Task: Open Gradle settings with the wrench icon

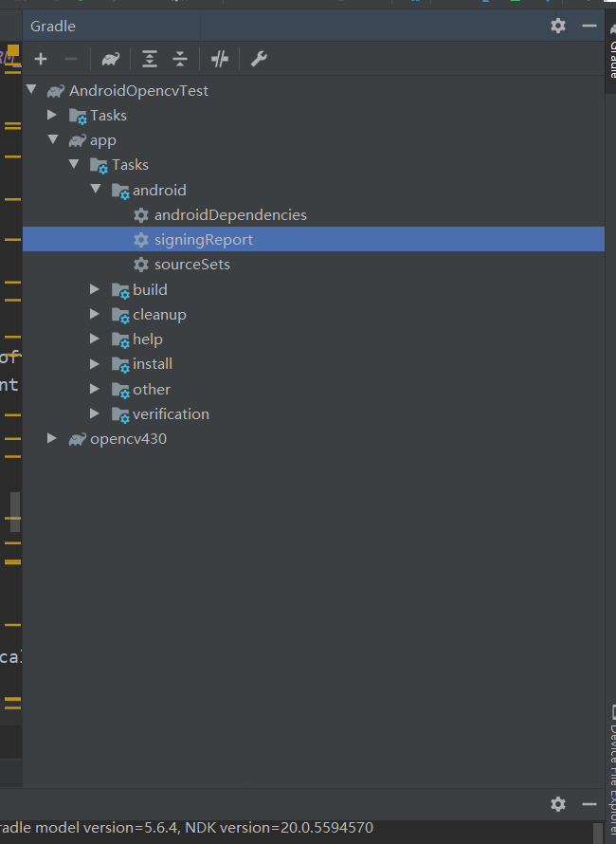Action: pyautogui.click(x=259, y=59)
